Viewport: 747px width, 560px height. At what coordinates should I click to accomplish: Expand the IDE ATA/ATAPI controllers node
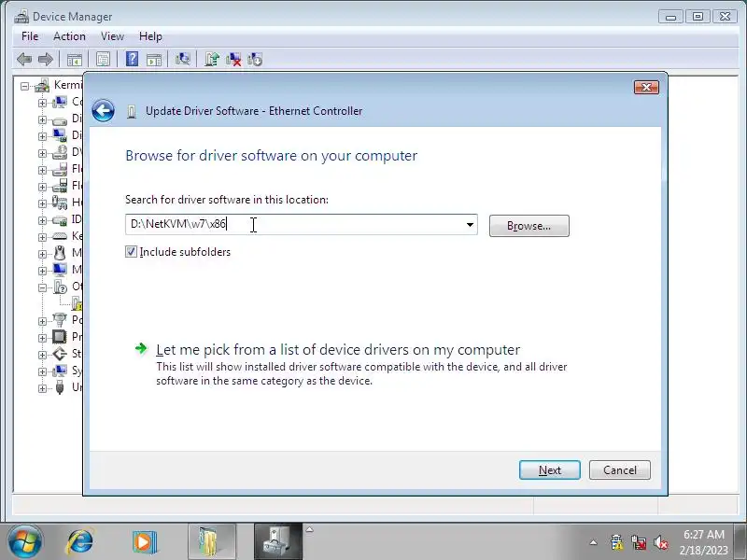pos(42,220)
